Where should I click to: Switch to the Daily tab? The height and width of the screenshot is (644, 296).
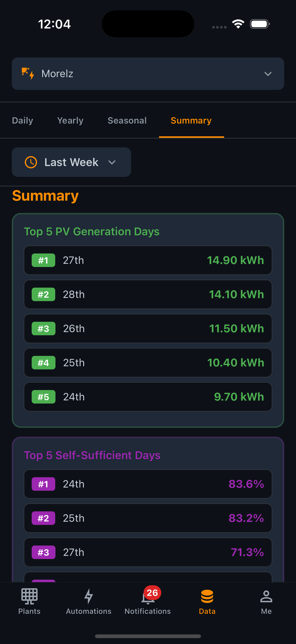23,121
